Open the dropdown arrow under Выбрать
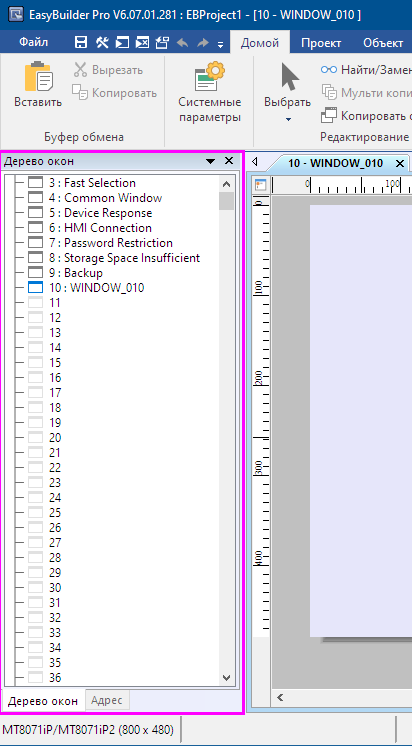 [x=288, y=119]
